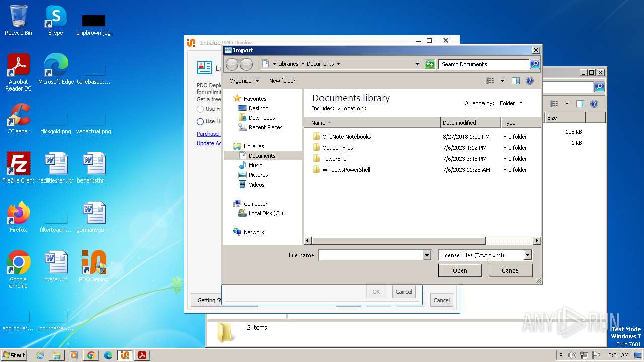The height and width of the screenshot is (362, 644).
Task: Click Documents breadcrumb arrow in address bar
Action: click(338, 64)
